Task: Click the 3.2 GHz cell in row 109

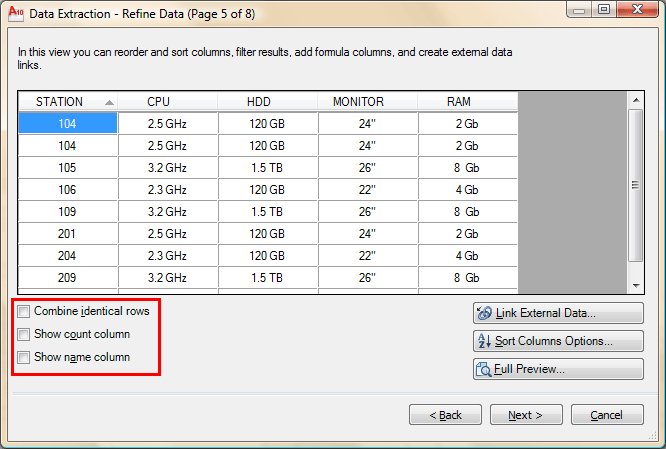Action: (x=168, y=212)
